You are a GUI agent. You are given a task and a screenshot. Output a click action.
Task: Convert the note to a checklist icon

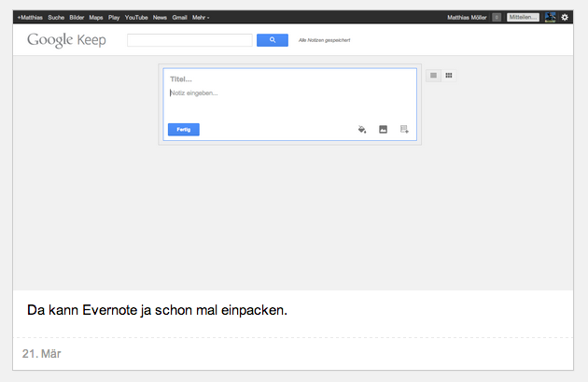(404, 130)
